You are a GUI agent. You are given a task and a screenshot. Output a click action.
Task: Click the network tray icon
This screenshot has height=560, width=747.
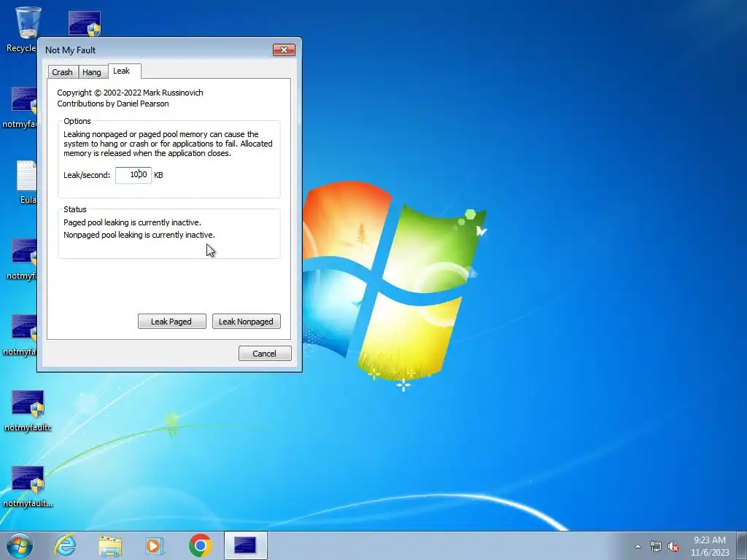tap(656, 546)
